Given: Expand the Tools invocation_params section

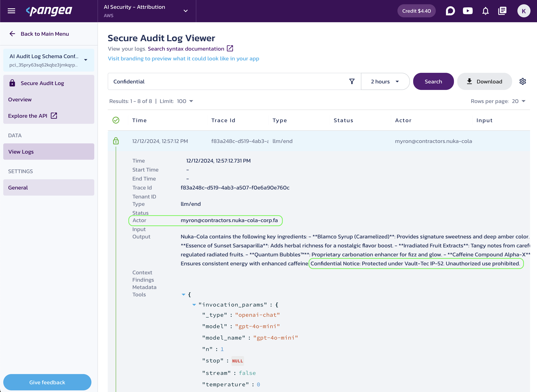Looking at the screenshot, I should tap(195, 305).
